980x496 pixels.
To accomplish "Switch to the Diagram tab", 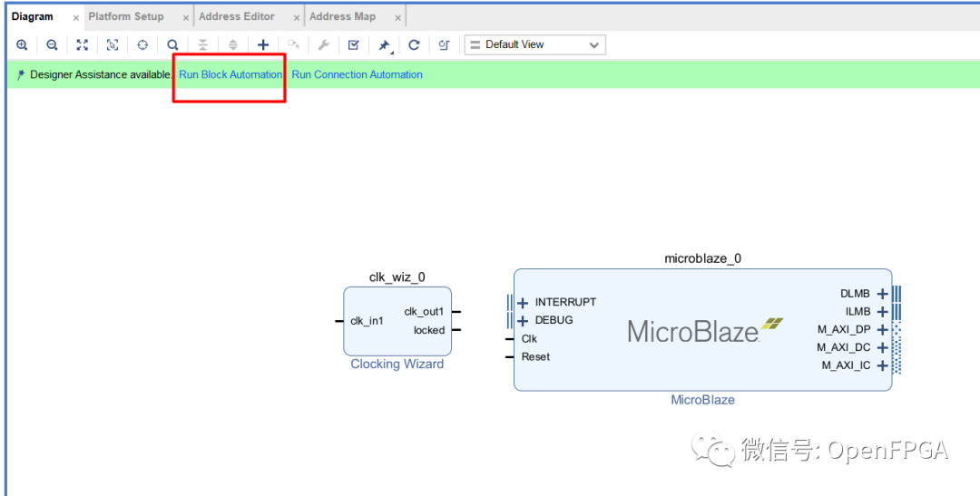I will pos(33,17).
